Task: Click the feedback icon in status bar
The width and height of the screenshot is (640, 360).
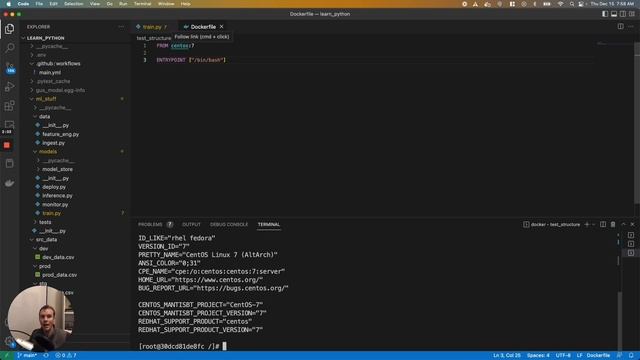Action: click(x=620, y=356)
